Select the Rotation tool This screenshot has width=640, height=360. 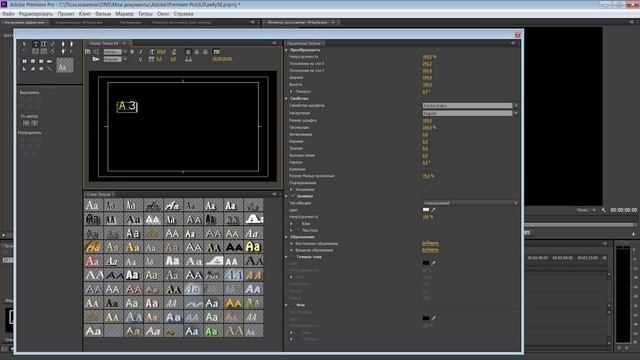(24, 51)
